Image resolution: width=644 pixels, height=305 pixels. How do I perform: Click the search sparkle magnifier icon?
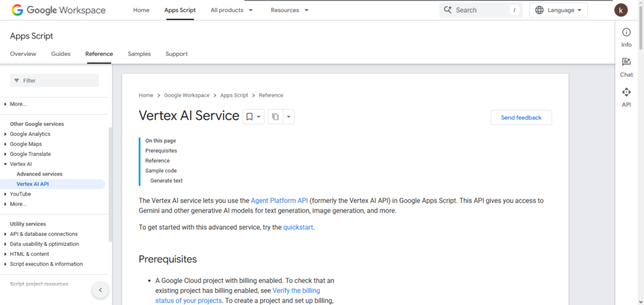(448, 10)
